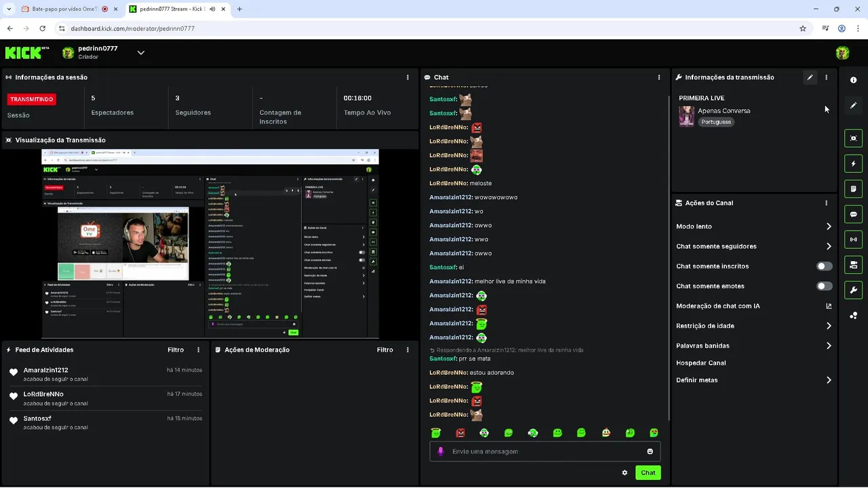Click the purple microphone icon in message box

(x=440, y=451)
